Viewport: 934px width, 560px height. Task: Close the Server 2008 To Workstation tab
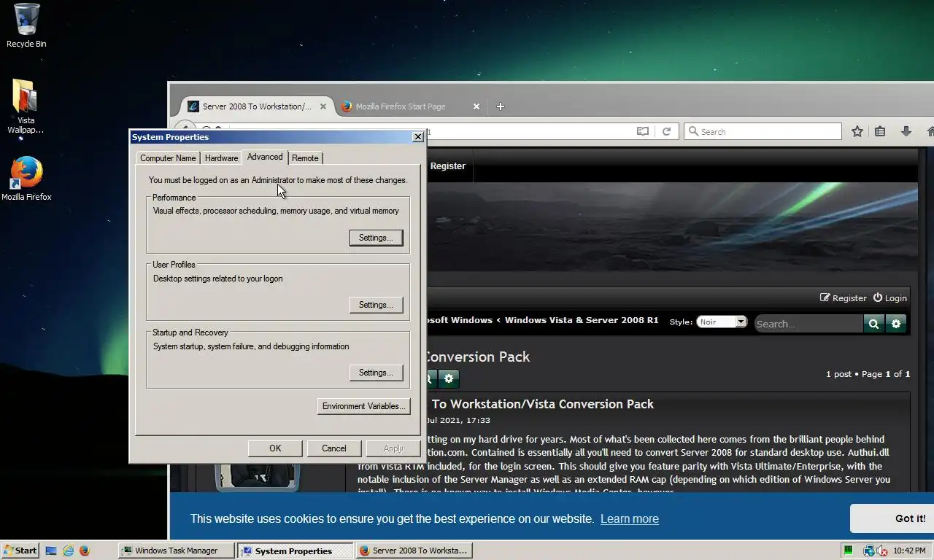(x=323, y=106)
